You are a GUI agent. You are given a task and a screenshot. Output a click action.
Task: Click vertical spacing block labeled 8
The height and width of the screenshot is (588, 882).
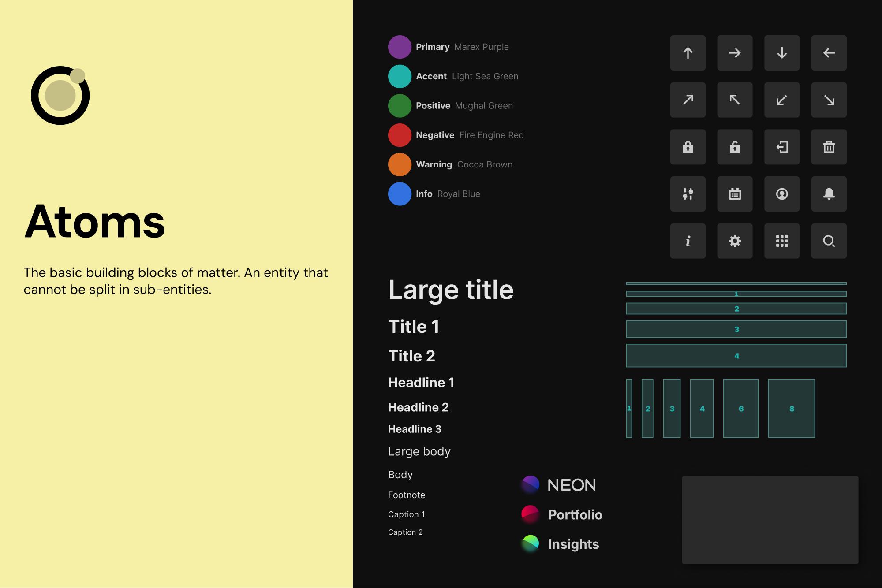point(792,409)
